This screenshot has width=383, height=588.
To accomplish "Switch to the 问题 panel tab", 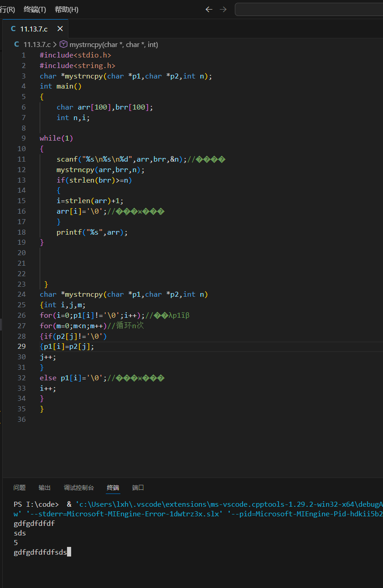I will 20,488.
